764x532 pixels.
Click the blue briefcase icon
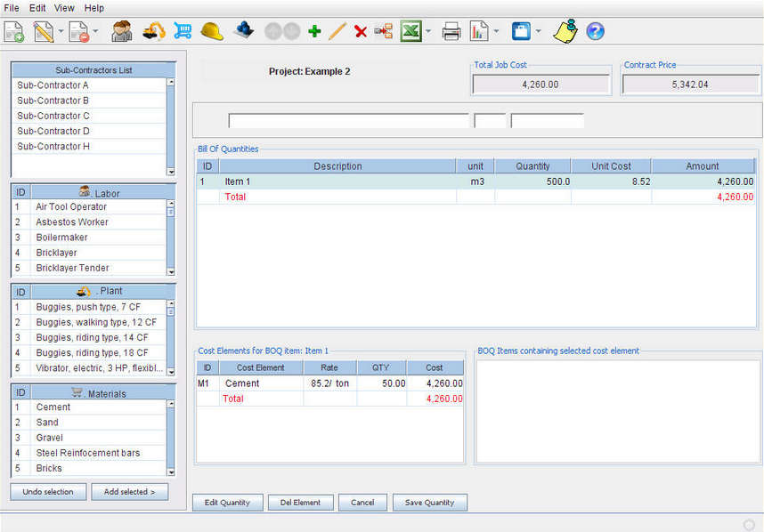[x=521, y=32]
